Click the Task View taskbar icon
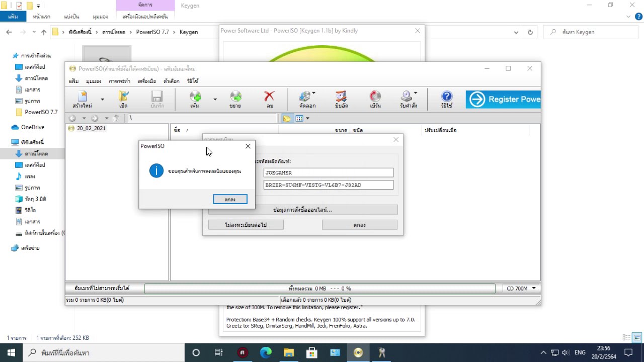Viewport: 644px width, 362px height. [218, 352]
